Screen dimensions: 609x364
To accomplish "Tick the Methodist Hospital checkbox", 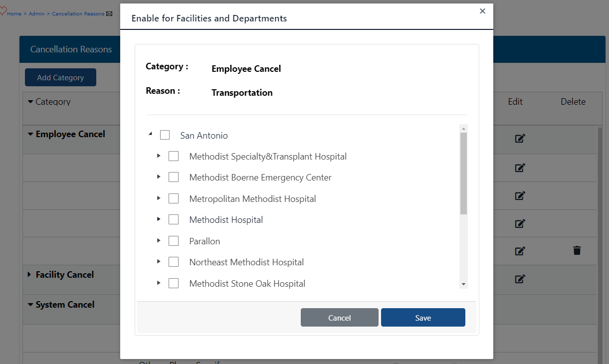I will coord(174,219).
